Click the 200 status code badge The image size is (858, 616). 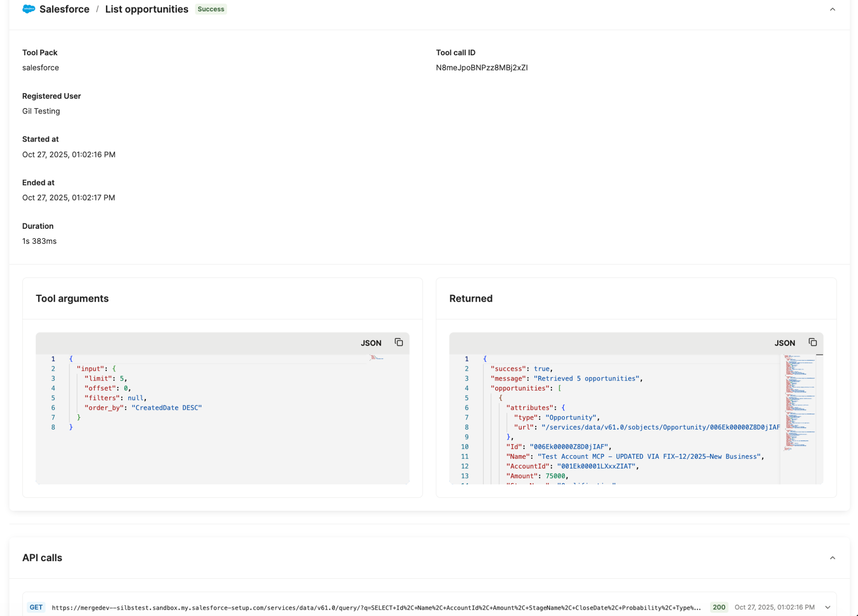(x=719, y=607)
